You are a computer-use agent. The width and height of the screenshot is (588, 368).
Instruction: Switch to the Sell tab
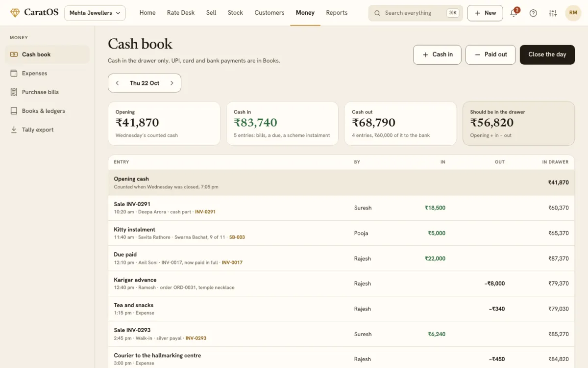(211, 13)
